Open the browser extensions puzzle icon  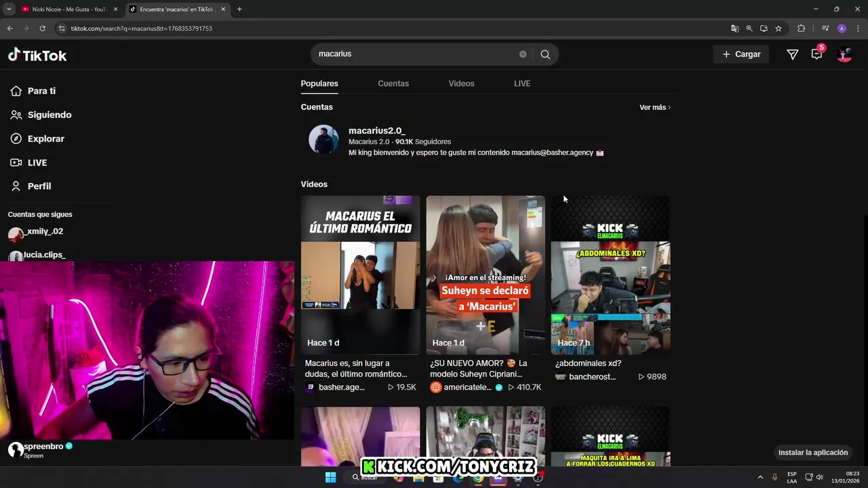tap(801, 28)
